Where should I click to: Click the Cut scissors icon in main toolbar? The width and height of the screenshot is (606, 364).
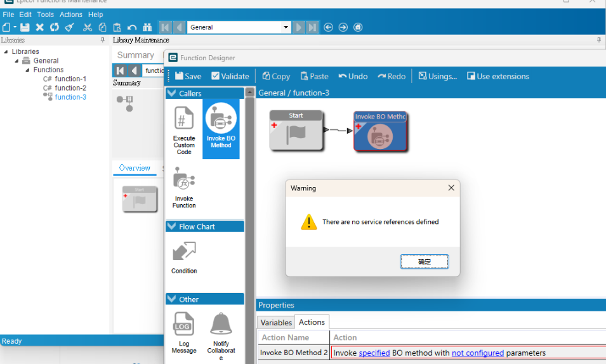88,27
